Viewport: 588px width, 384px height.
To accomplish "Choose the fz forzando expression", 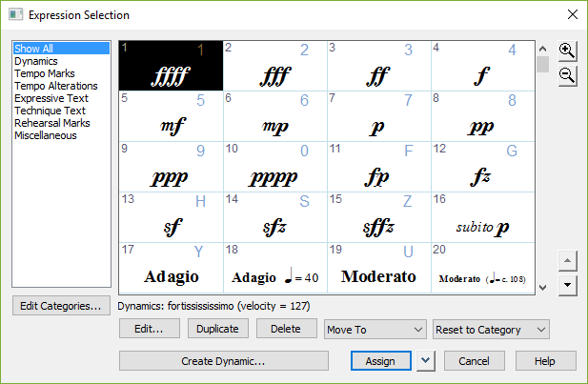I will coord(482,167).
